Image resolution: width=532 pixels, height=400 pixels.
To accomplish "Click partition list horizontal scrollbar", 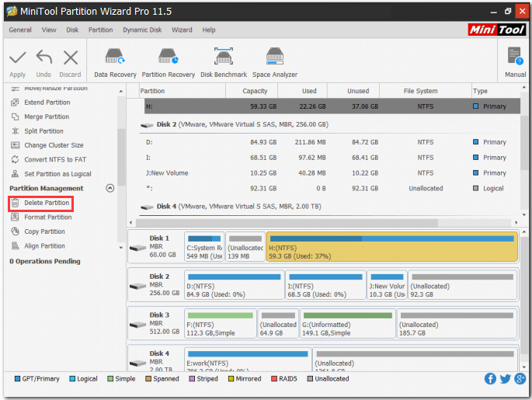I will pyautogui.click(x=287, y=223).
